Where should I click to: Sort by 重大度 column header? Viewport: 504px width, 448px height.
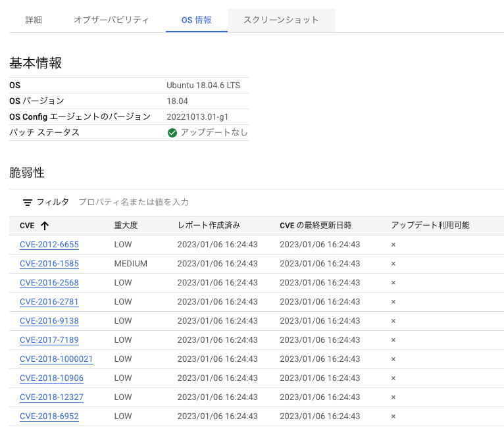click(x=126, y=226)
